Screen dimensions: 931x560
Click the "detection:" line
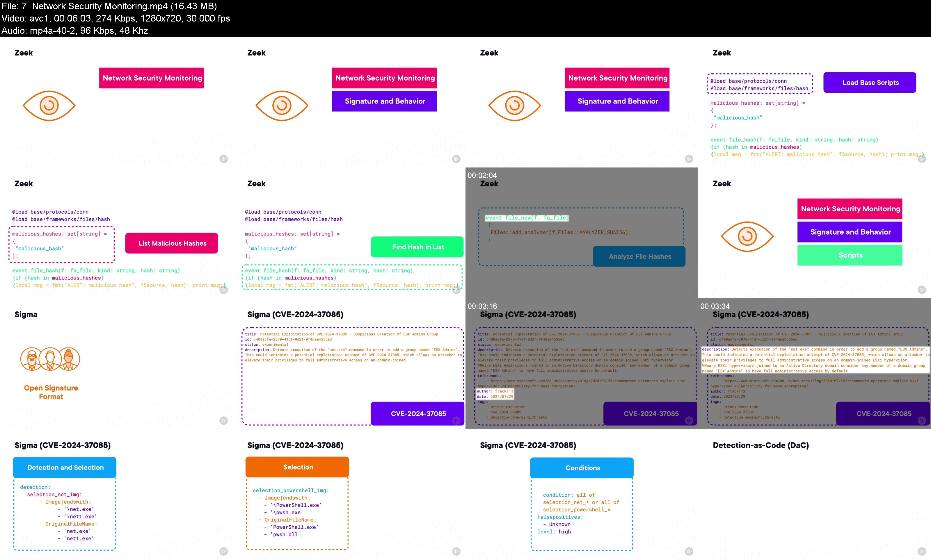click(35, 487)
